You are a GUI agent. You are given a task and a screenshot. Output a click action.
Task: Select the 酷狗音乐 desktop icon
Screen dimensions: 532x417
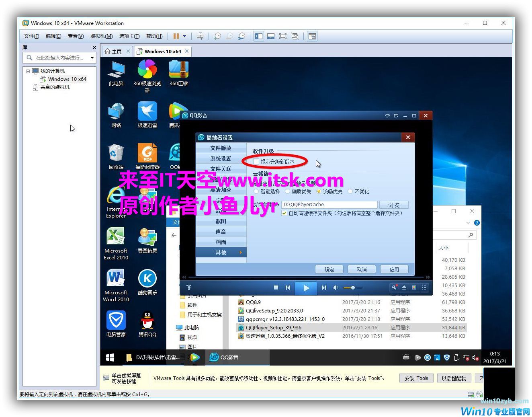(x=147, y=282)
